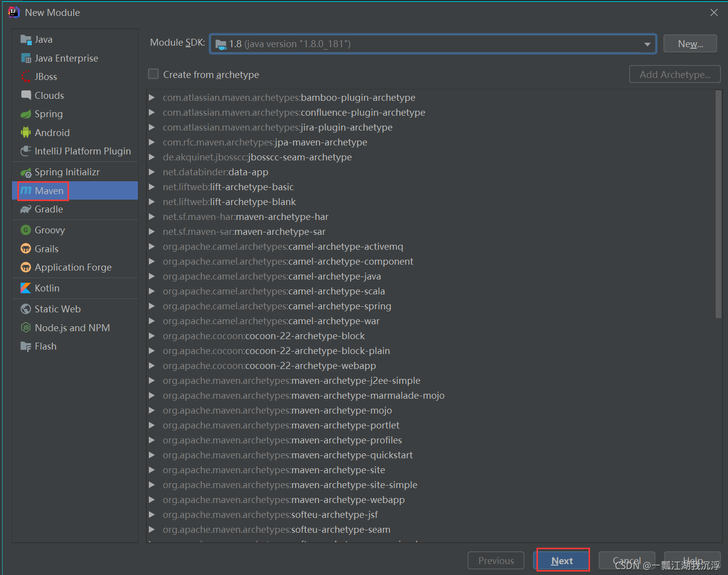Click the Java Enterprise icon
Image resolution: width=728 pixels, height=575 pixels.
26,58
